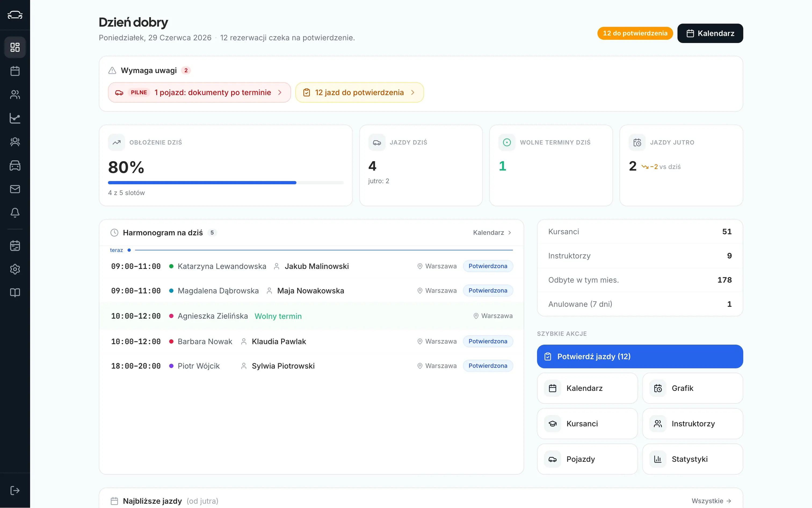Click the −2 vs dziś trend indicator
The image size is (812, 508).
661,167
